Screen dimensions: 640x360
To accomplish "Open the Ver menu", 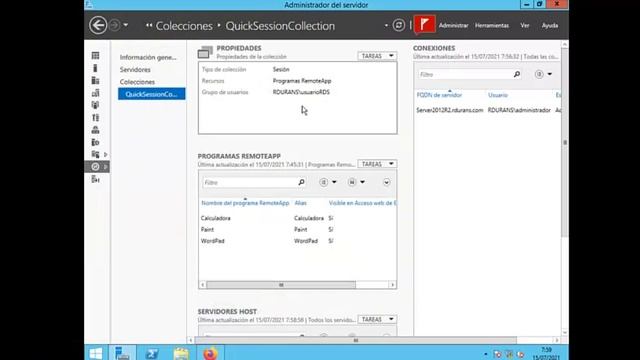I will [x=525, y=25].
